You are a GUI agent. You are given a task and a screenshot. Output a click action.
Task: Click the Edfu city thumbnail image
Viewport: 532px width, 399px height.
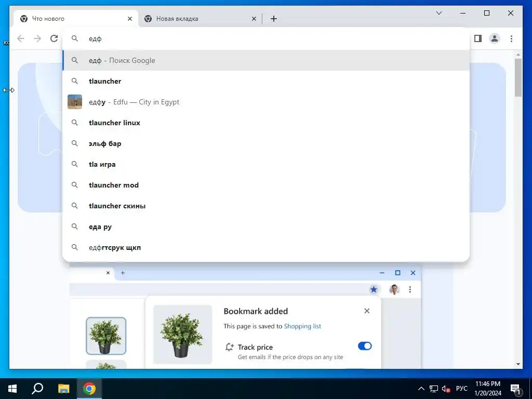pyautogui.click(x=75, y=102)
